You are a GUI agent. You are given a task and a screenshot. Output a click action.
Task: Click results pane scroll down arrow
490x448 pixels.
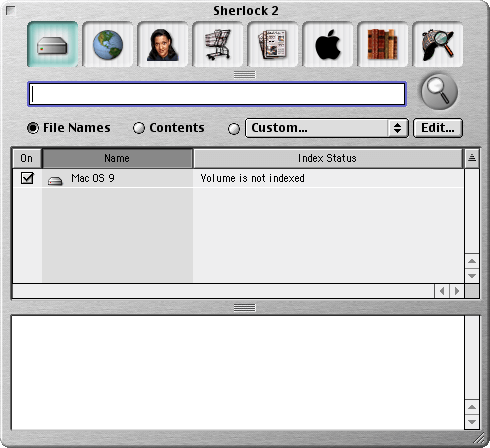[x=472, y=422]
